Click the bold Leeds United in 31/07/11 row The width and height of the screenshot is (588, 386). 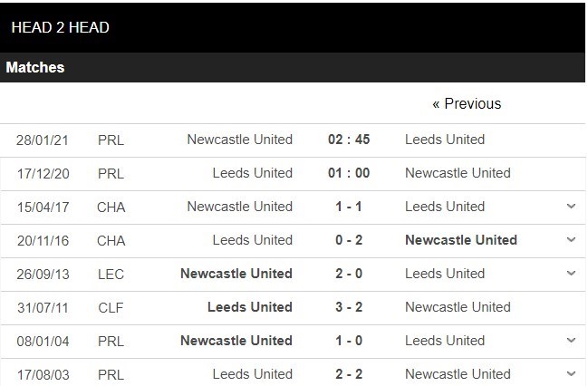click(x=250, y=307)
